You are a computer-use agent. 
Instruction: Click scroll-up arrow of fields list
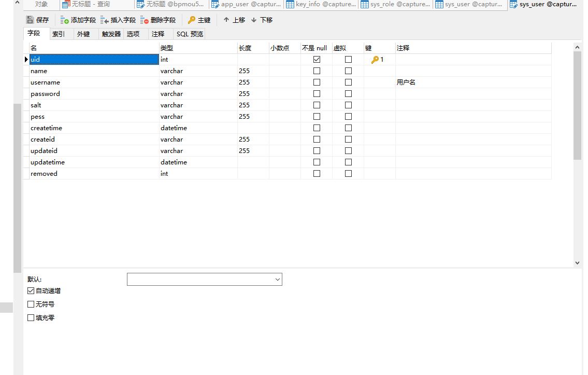[x=577, y=47]
